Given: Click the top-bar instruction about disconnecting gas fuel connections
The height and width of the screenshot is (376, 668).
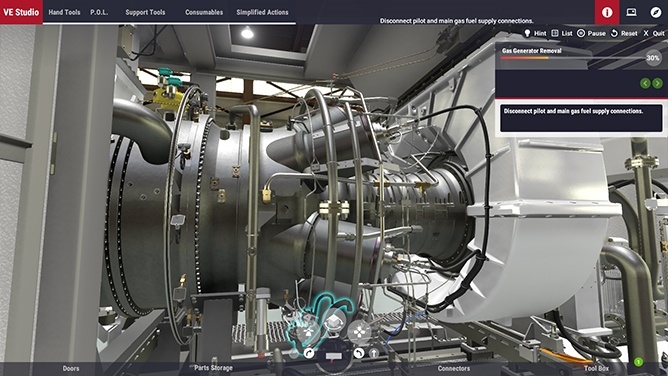Looking at the screenshot, I should [456, 20].
